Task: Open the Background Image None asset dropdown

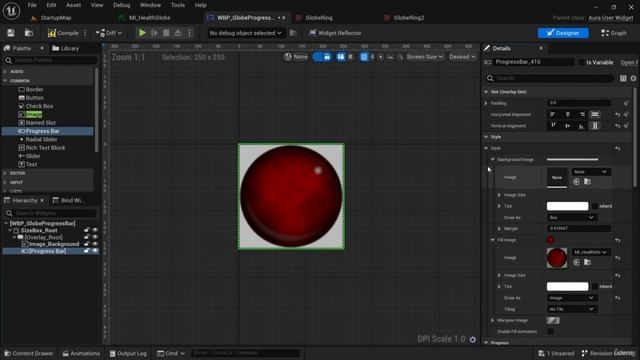Action: (x=591, y=172)
